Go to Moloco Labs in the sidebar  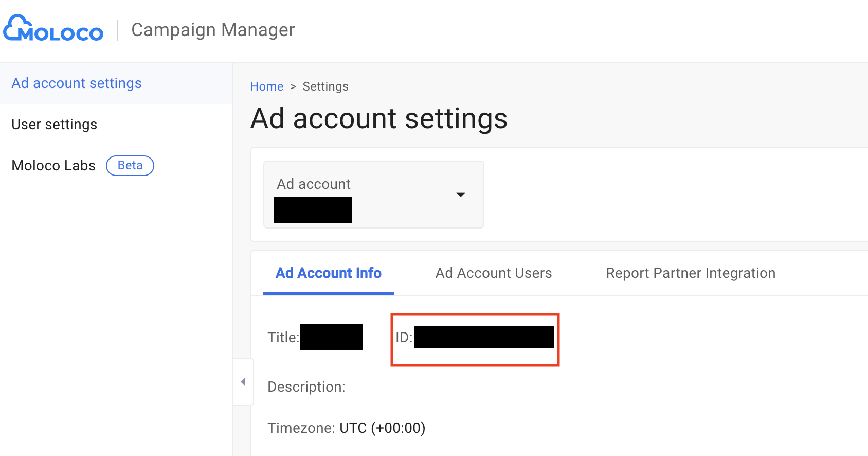click(53, 166)
